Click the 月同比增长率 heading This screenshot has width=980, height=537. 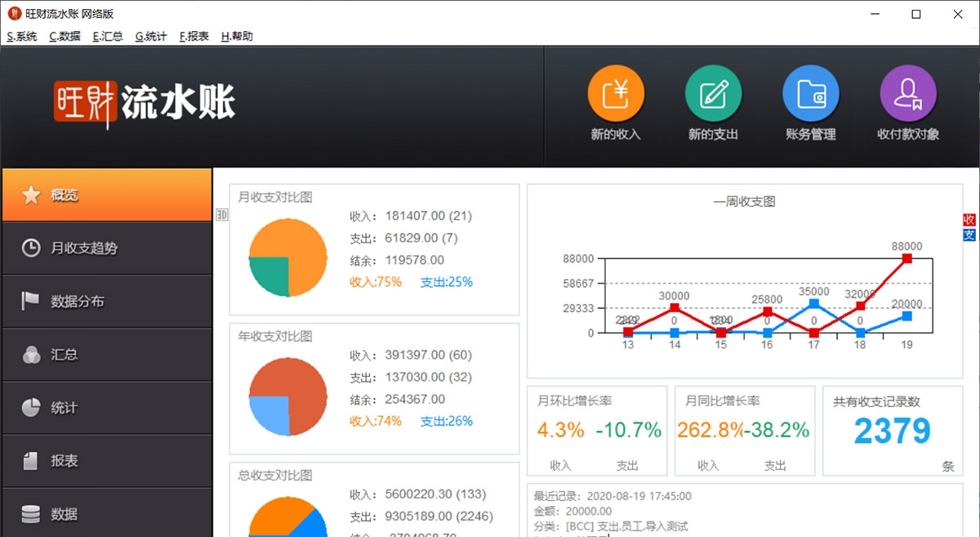tap(723, 401)
